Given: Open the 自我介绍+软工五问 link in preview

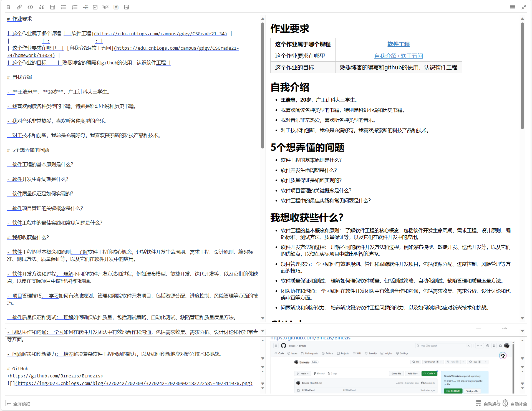Looking at the screenshot, I should (x=399, y=56).
